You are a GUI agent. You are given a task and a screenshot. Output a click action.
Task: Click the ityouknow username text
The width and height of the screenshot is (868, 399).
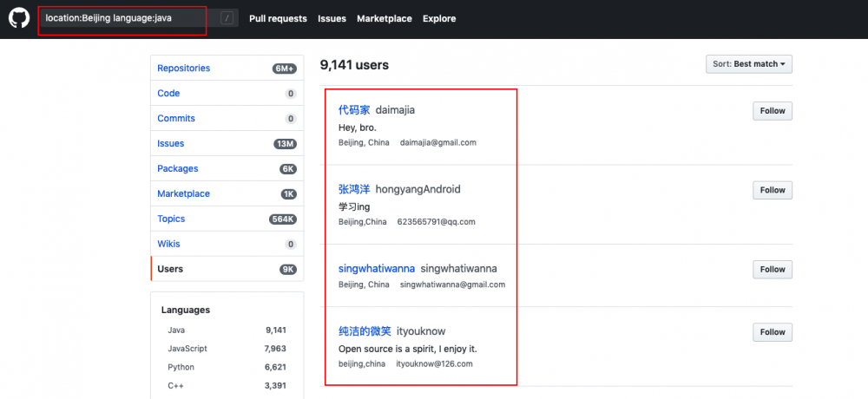tap(421, 331)
